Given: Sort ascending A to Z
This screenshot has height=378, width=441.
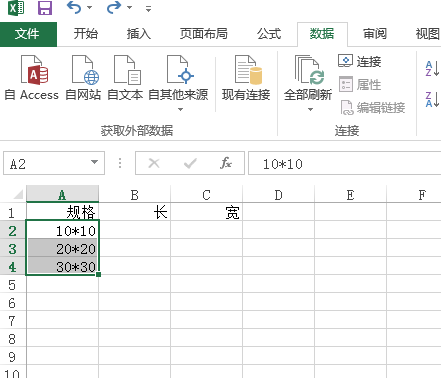Looking at the screenshot, I should [x=432, y=68].
